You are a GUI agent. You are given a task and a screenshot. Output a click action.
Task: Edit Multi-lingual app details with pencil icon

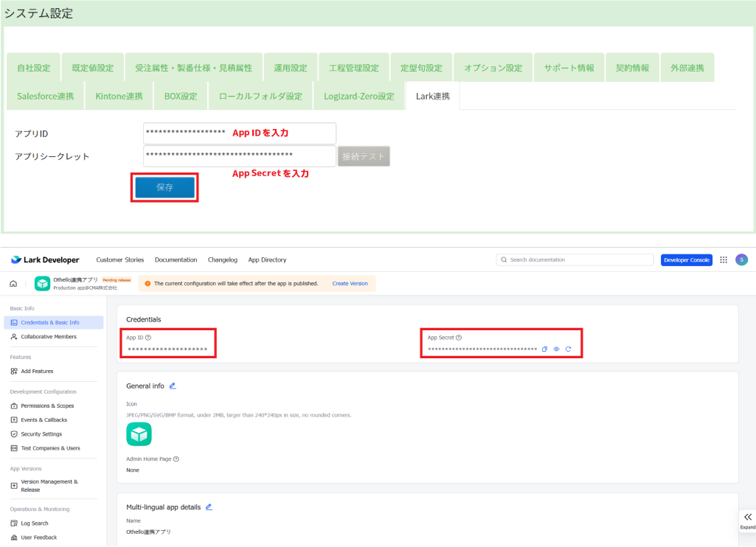click(209, 506)
